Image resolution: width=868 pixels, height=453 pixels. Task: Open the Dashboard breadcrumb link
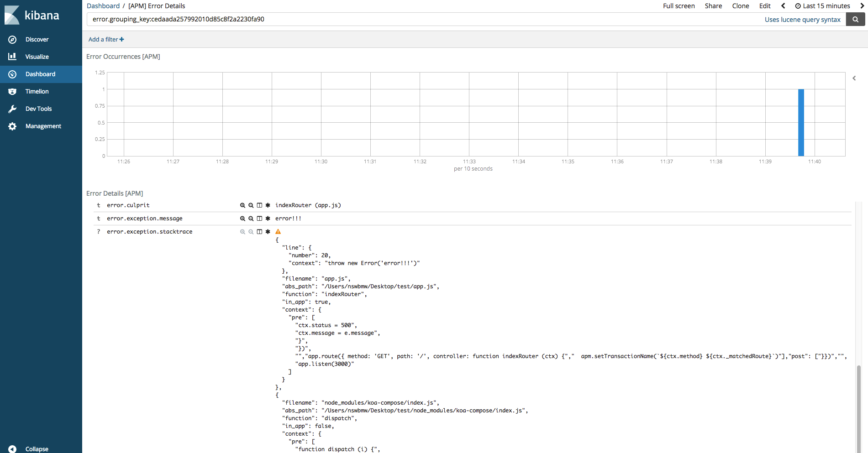103,6
